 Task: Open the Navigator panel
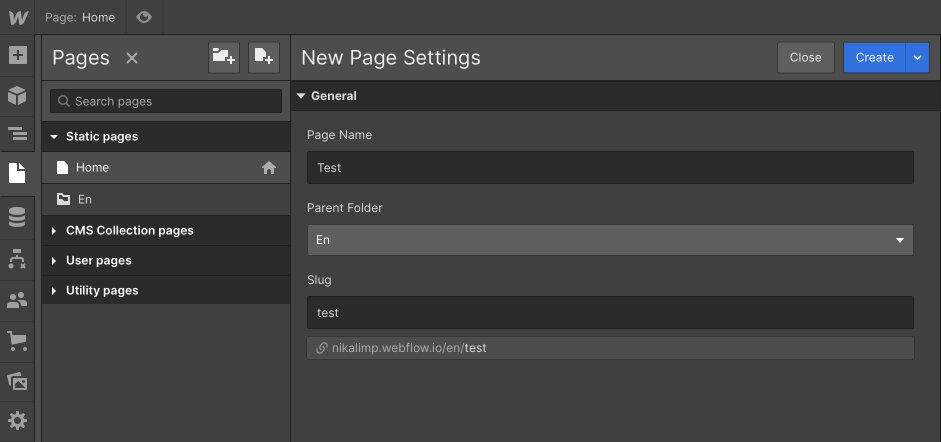[17, 133]
